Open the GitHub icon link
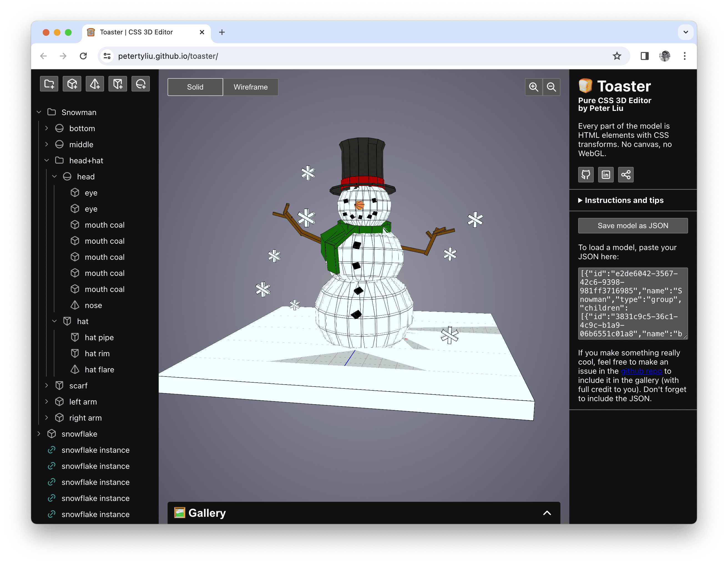 [x=586, y=175]
